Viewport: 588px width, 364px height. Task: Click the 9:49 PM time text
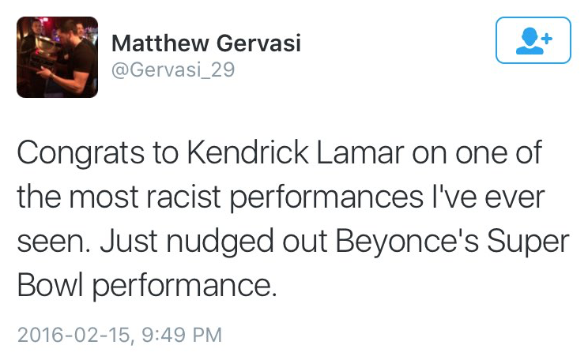tap(182, 335)
